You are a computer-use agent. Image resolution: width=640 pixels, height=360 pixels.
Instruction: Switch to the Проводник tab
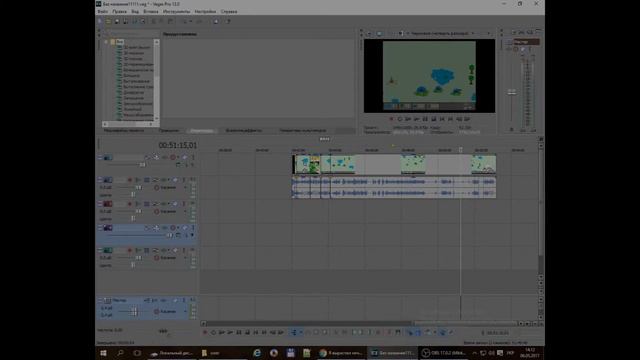point(169,131)
